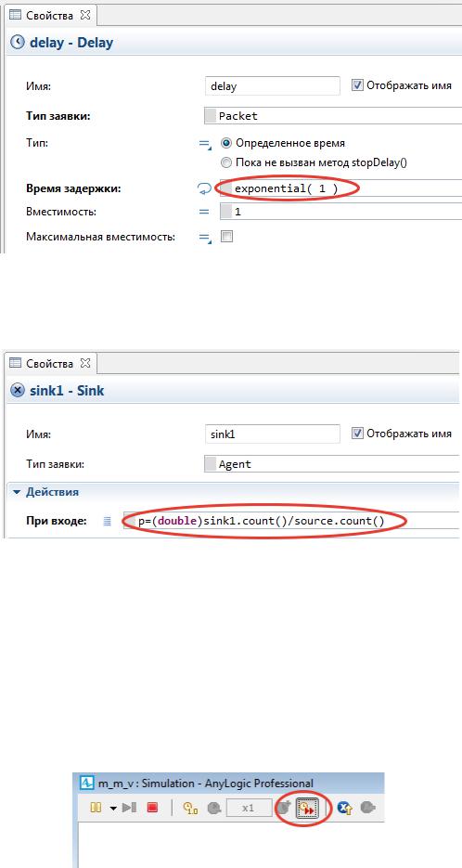The height and width of the screenshot is (868, 462).
Task: Toggle 'Отображать имя' checkbox for delay
Action: [x=357, y=85]
